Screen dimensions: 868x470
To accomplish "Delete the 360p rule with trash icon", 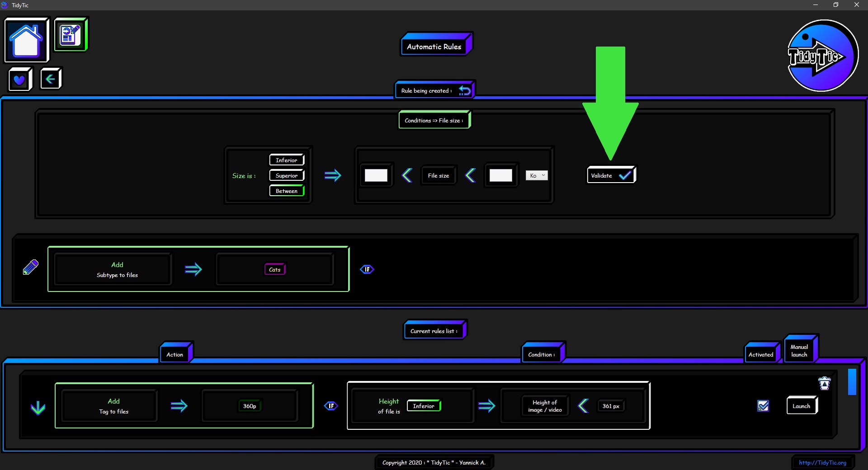I will (825, 383).
